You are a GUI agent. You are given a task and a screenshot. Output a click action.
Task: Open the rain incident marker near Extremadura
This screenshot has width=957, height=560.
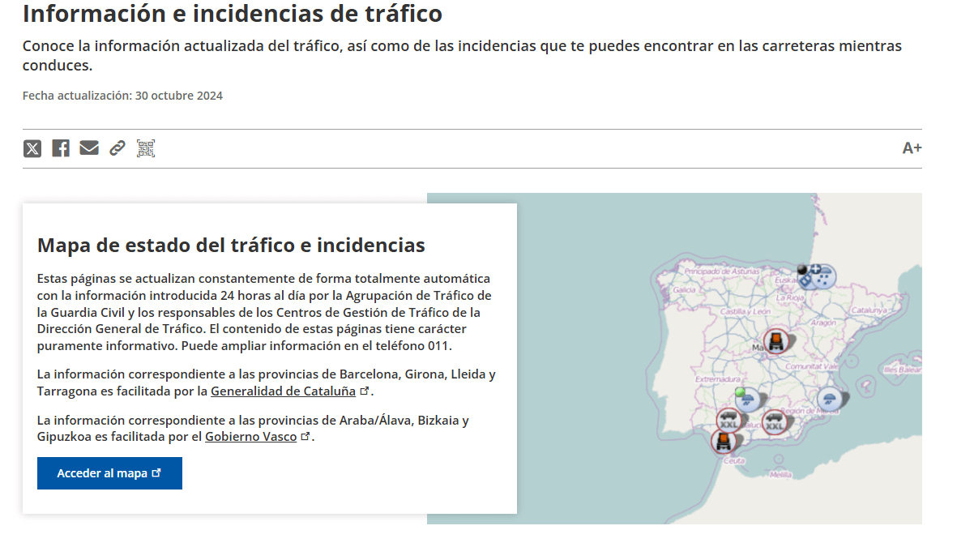pyautogui.click(x=748, y=399)
